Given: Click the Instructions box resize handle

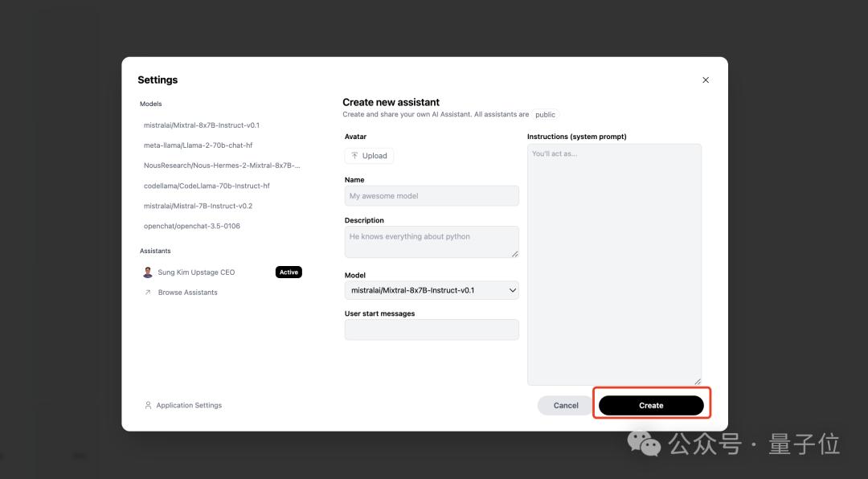Looking at the screenshot, I should pos(698,381).
